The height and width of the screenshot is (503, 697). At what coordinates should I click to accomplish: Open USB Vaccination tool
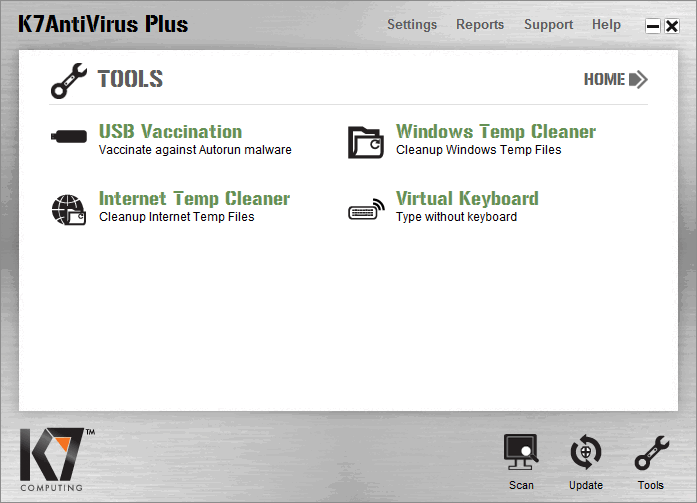[x=170, y=132]
